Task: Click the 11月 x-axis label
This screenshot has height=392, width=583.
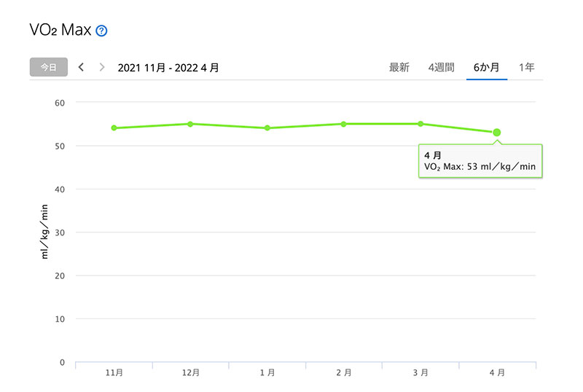Action: click(x=114, y=372)
